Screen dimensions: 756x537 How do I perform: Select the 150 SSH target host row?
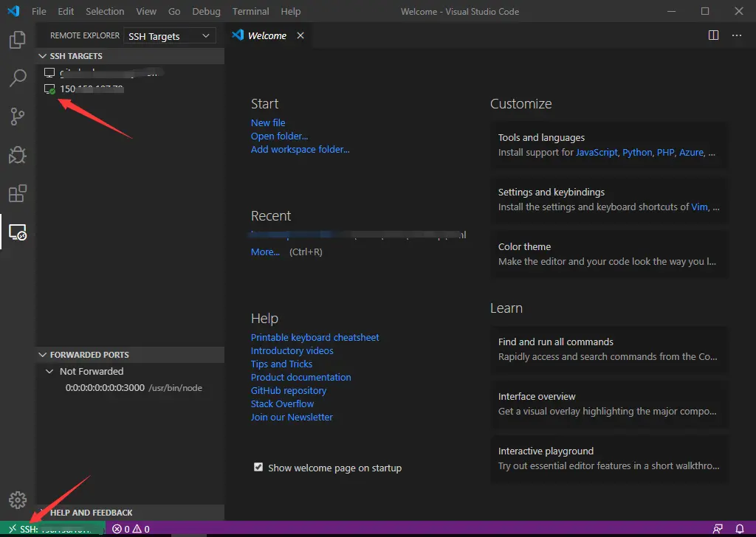click(130, 89)
